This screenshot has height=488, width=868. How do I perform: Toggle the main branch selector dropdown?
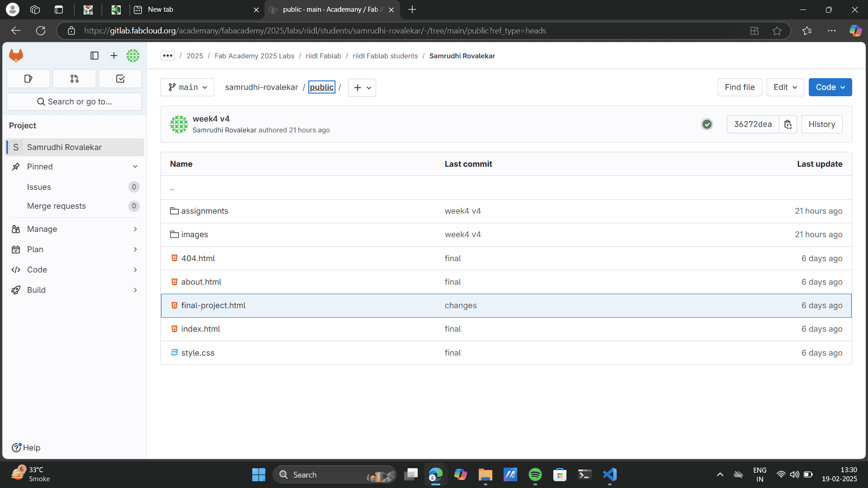click(x=187, y=87)
